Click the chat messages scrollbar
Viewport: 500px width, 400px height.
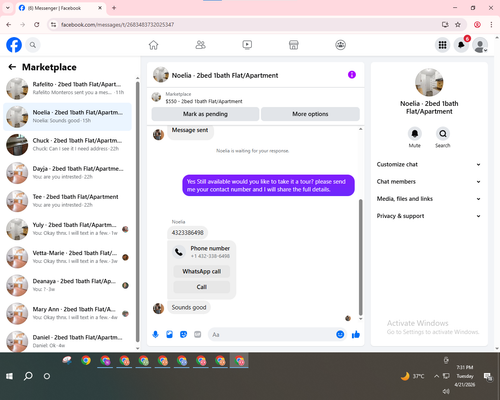(360, 257)
